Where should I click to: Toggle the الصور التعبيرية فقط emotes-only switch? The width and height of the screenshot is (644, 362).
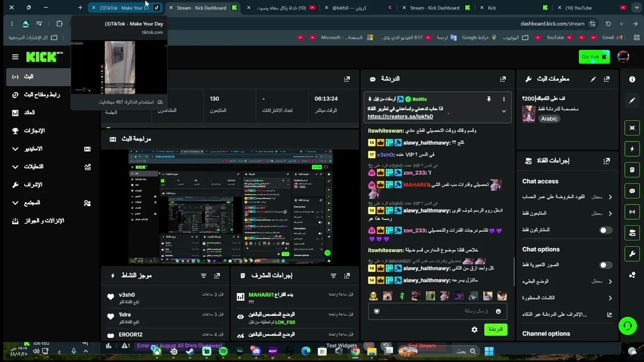606,265
